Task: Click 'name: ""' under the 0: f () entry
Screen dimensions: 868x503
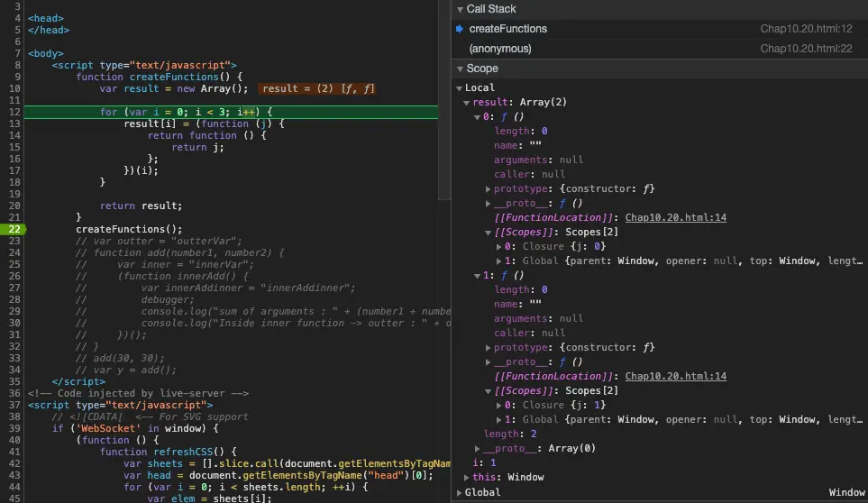Action: pyautogui.click(x=517, y=145)
